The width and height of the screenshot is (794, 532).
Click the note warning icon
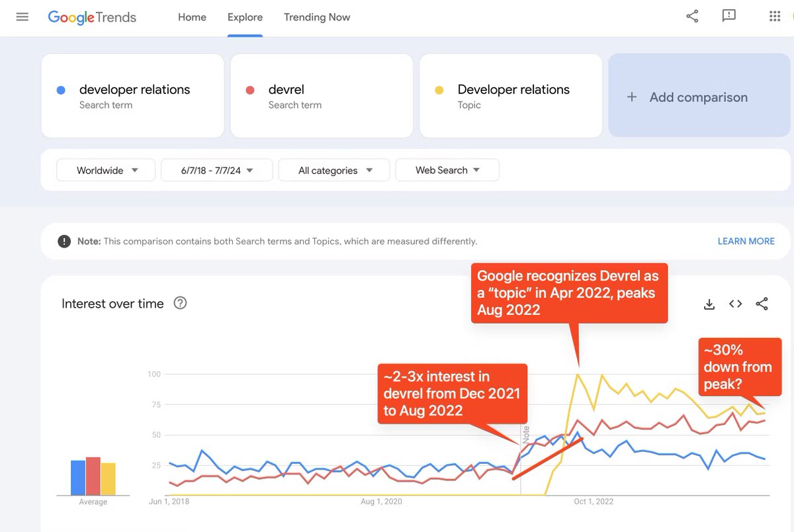64,242
